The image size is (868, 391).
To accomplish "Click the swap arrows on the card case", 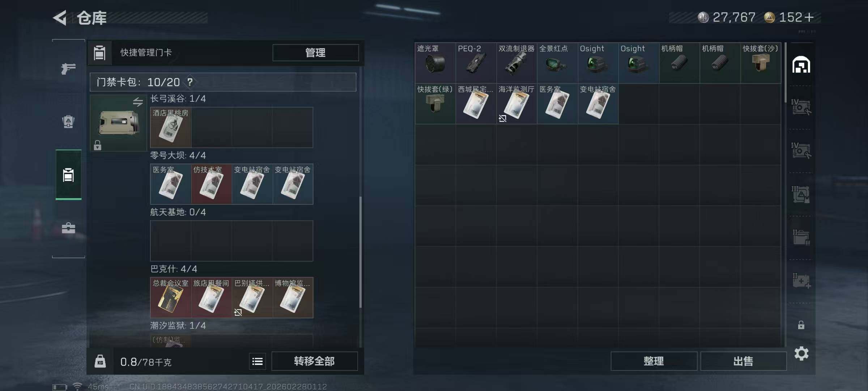I will [138, 102].
